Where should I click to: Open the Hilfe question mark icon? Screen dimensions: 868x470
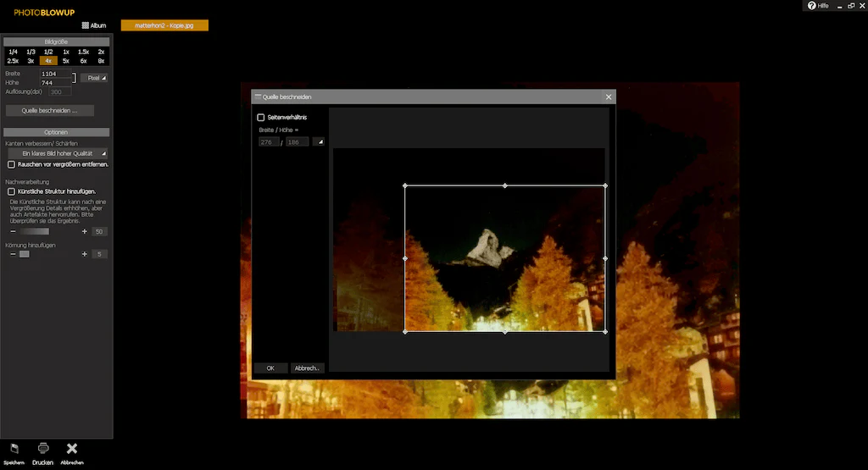pyautogui.click(x=811, y=6)
